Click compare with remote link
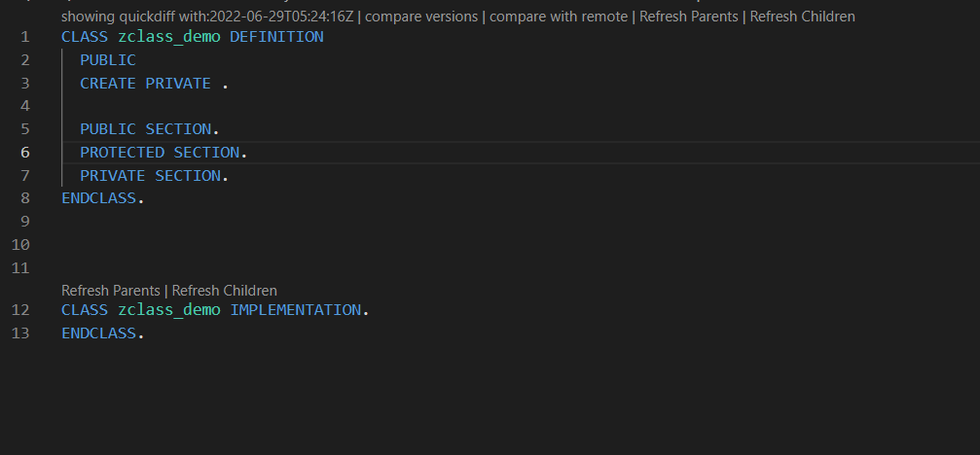 558,17
